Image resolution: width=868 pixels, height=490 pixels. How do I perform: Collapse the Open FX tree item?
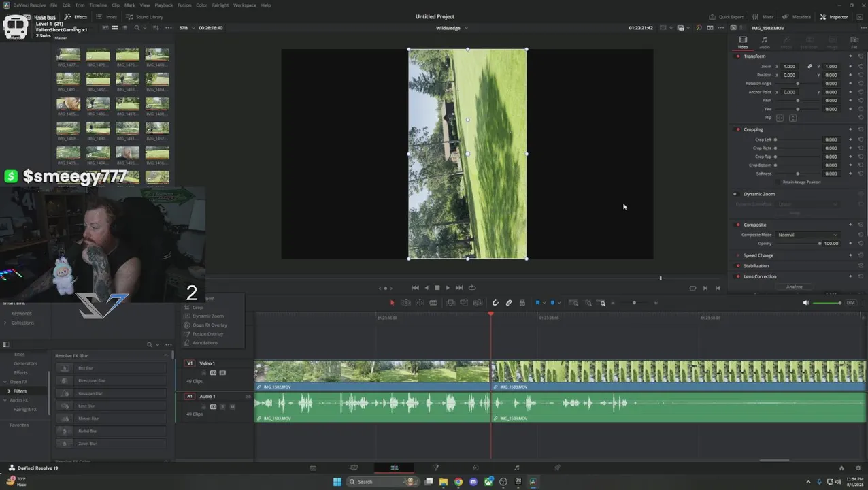click(5, 382)
